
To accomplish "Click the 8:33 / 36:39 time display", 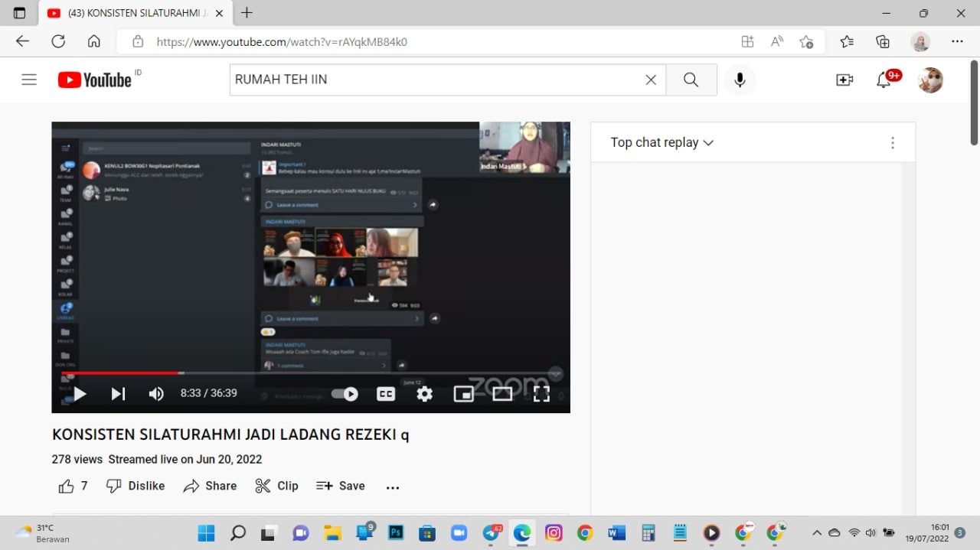I will (209, 393).
